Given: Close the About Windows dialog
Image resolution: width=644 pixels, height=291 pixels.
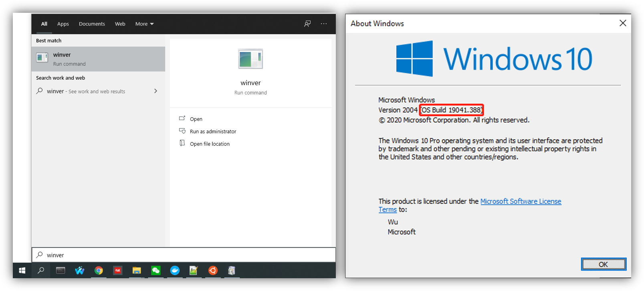Looking at the screenshot, I should (x=623, y=23).
